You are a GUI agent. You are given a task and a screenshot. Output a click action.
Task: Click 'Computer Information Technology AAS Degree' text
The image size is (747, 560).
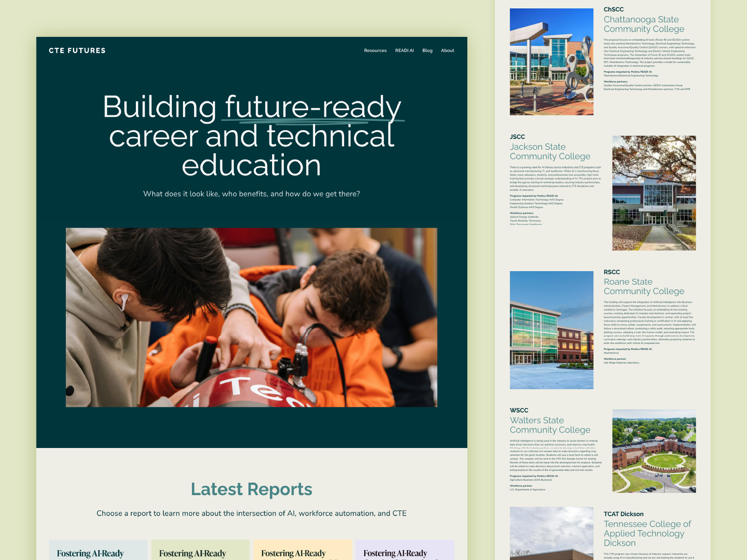point(536,200)
